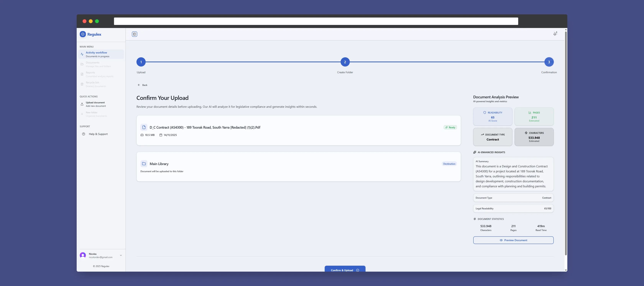Viewport: 644px width, 286px height.
Task: Click the Readability shield icon
Action: 485,113
